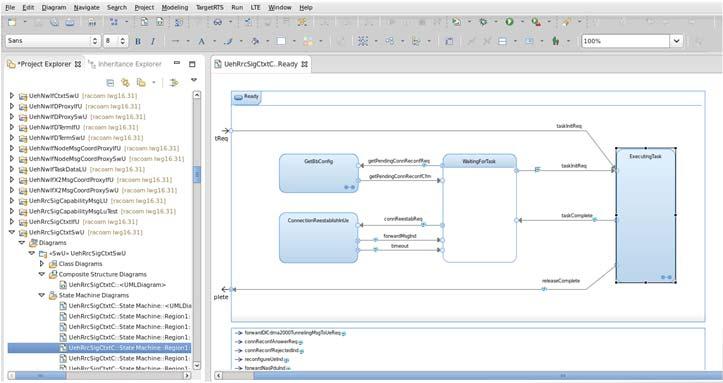This screenshot has height=383, width=723.
Task: Minimize the Project Explorer panel
Action: point(177,63)
